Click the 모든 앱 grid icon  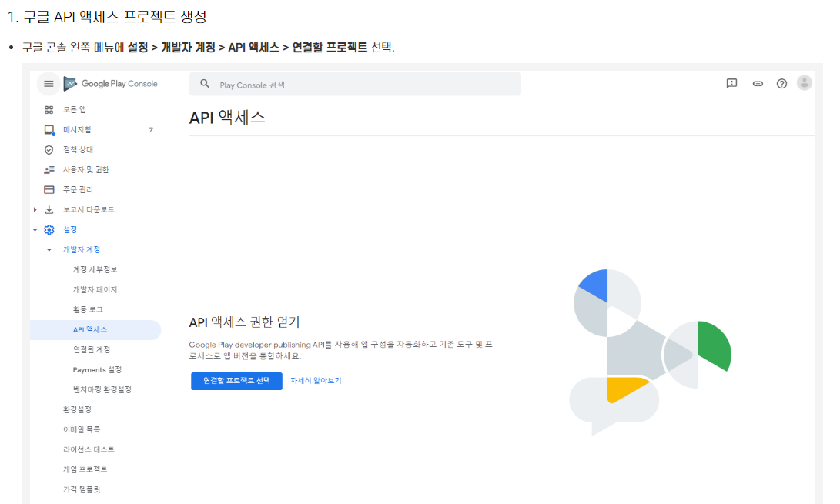49,110
